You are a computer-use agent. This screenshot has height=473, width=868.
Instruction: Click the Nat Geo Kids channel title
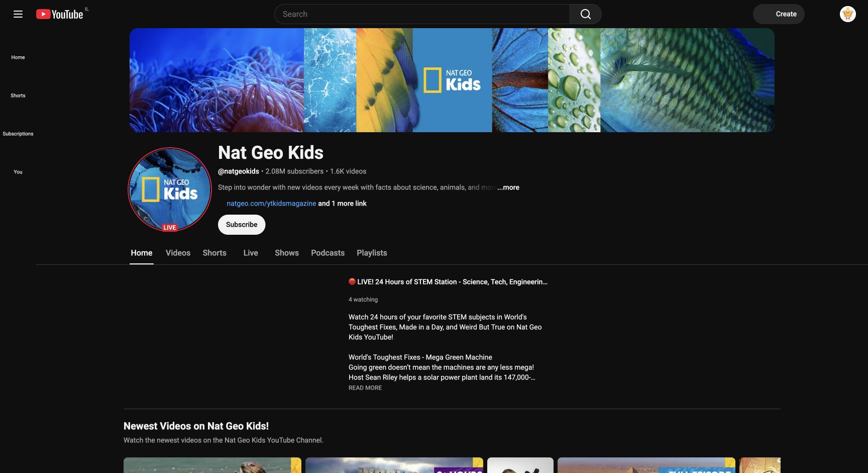(x=271, y=152)
